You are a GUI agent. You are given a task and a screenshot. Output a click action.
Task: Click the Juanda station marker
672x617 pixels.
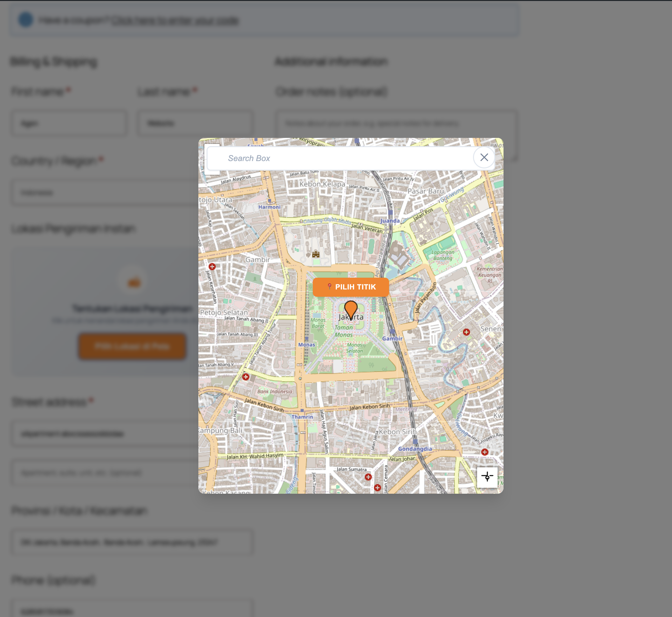click(390, 213)
